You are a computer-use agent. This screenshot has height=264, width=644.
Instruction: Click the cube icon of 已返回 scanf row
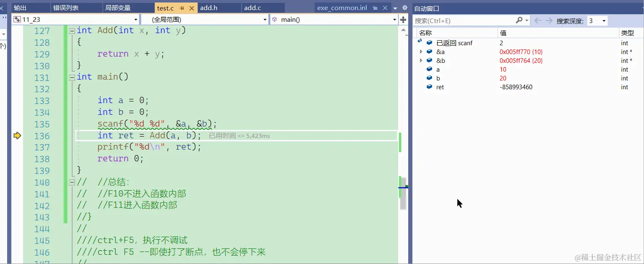coord(429,43)
